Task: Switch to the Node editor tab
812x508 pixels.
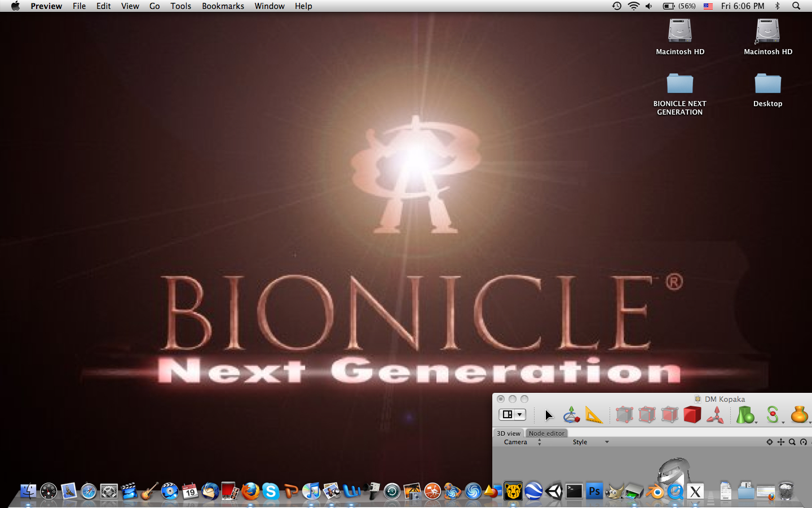Action: [546, 433]
